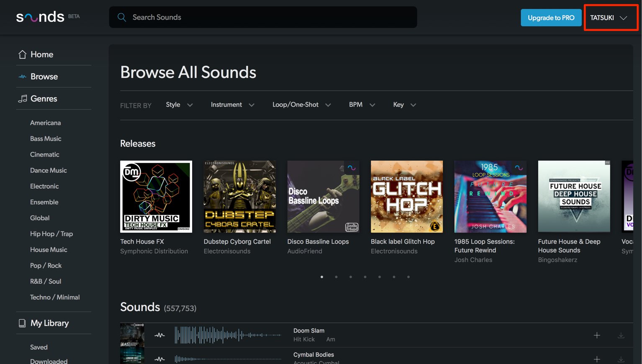Click the Search Sounds field

(263, 17)
